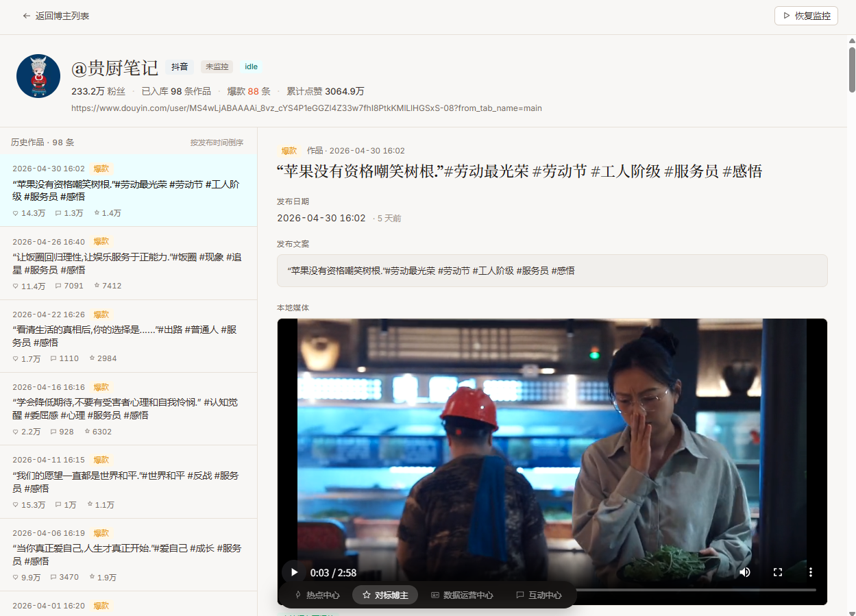Click the 爆款 88 条 stat
Screen dimensions: 856x616
coord(249,91)
